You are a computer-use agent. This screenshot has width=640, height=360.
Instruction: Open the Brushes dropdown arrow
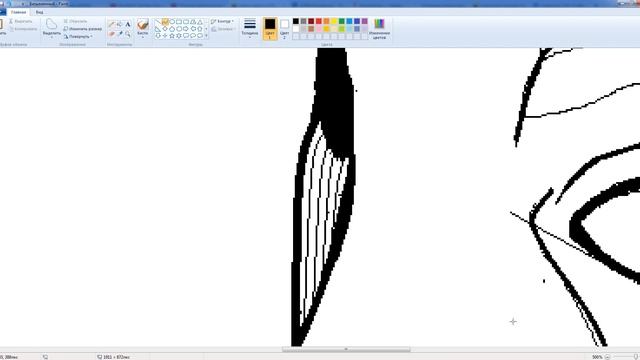142,36
